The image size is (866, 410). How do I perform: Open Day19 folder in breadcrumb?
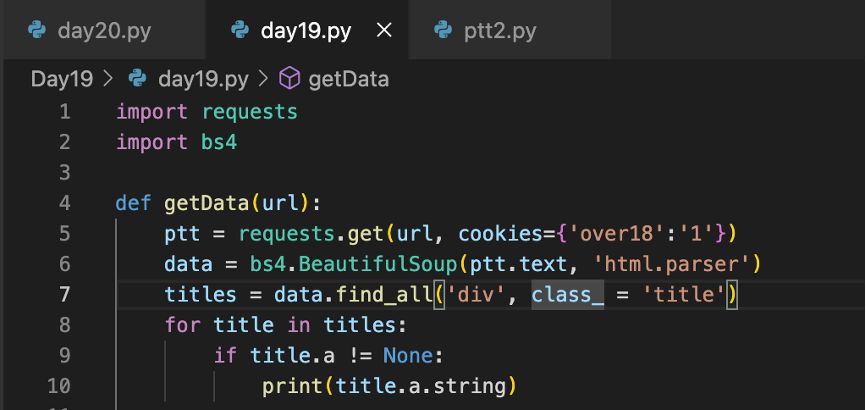[x=62, y=79]
